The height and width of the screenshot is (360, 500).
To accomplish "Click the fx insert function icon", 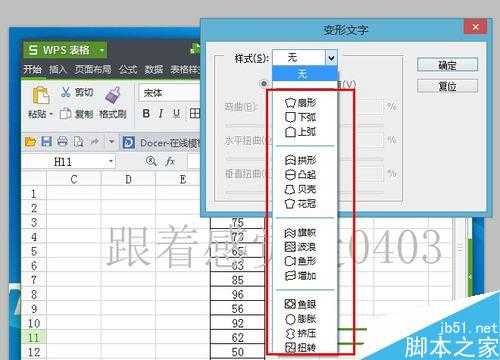I will 170,162.
